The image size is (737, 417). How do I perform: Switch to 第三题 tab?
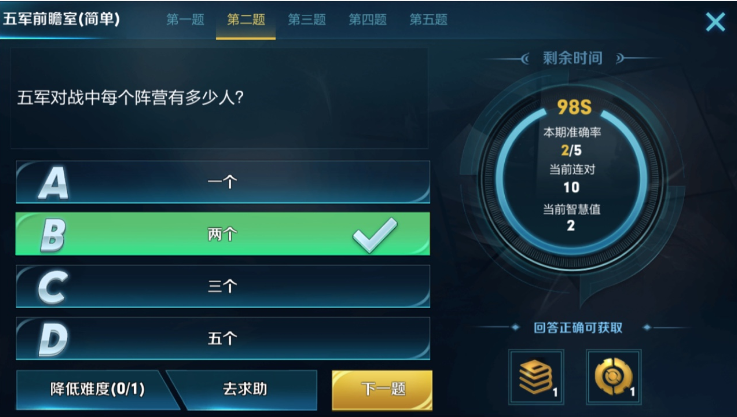[307, 20]
